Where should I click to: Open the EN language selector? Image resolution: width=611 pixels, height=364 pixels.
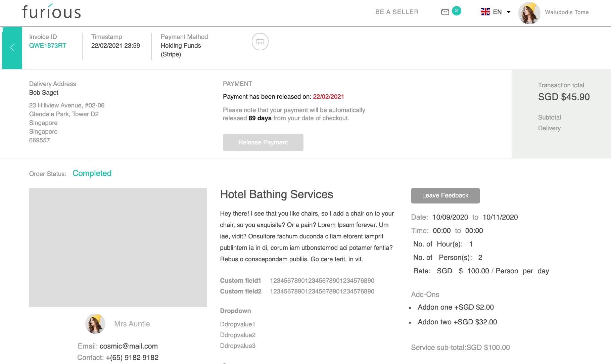pos(497,12)
